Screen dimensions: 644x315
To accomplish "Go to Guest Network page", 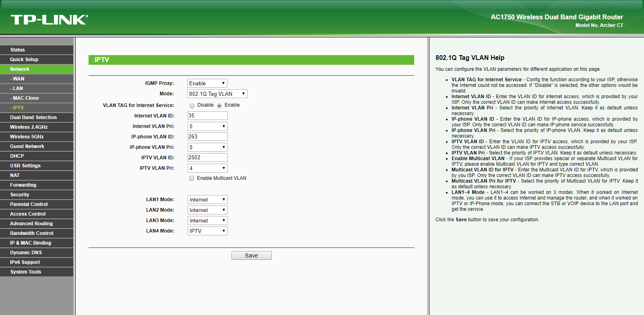I will click(37, 146).
